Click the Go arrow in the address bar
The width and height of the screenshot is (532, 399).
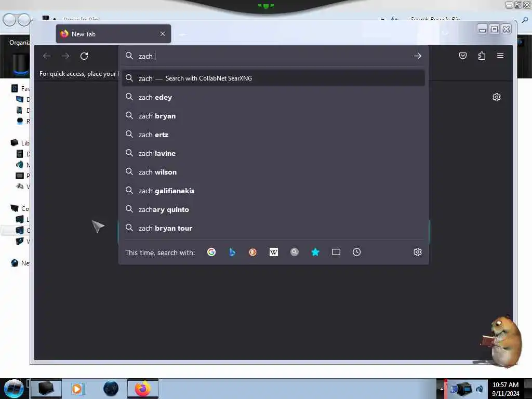click(x=417, y=56)
